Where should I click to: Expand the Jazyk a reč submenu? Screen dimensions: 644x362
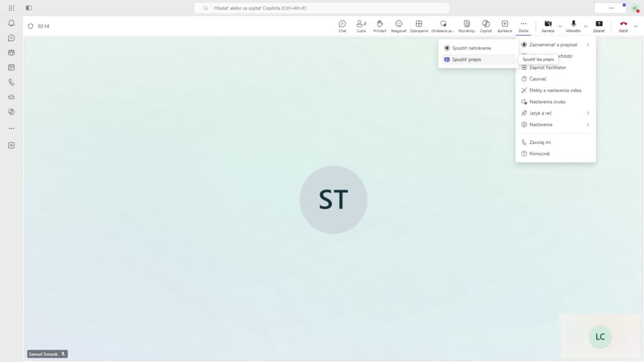tap(555, 113)
